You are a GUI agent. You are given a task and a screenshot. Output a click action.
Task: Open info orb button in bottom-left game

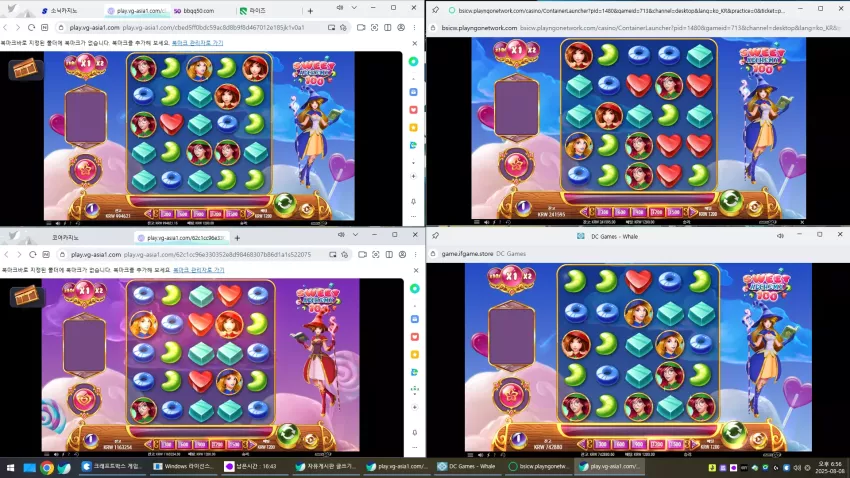[90, 438]
